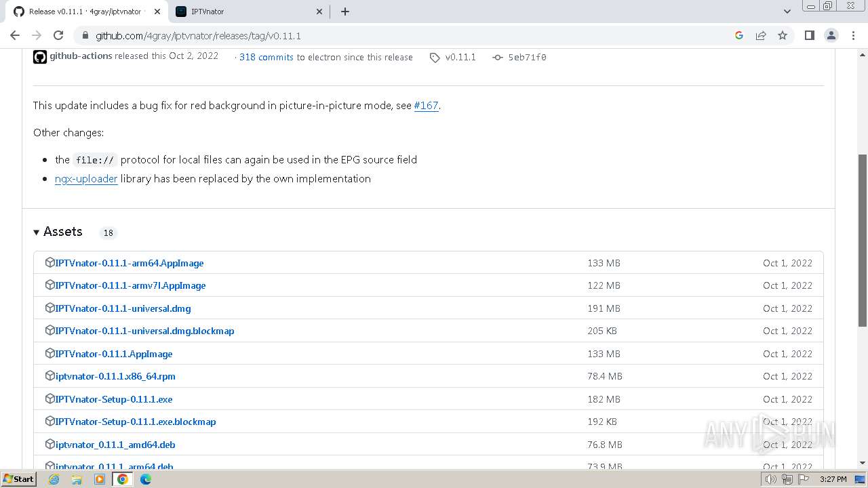Screen dimensions: 868x488
Task: Click the Chrome taskbar icon
Action: [x=123, y=479]
